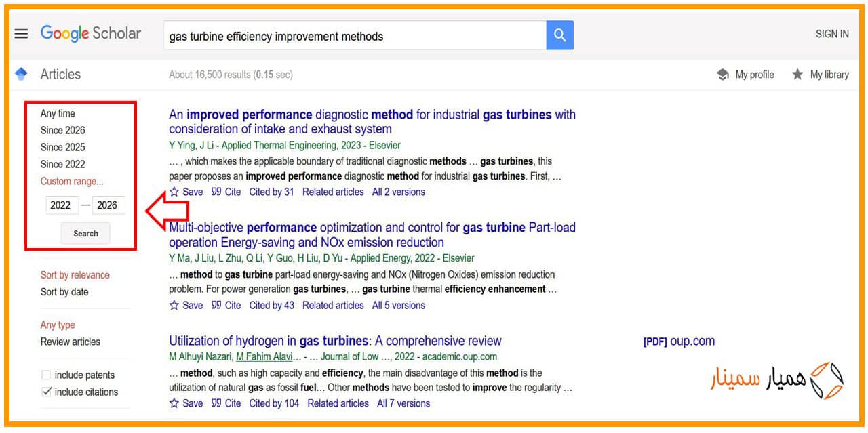Click the SIGN IN link
Image resolution: width=868 pixels, height=433 pixels.
point(831,34)
